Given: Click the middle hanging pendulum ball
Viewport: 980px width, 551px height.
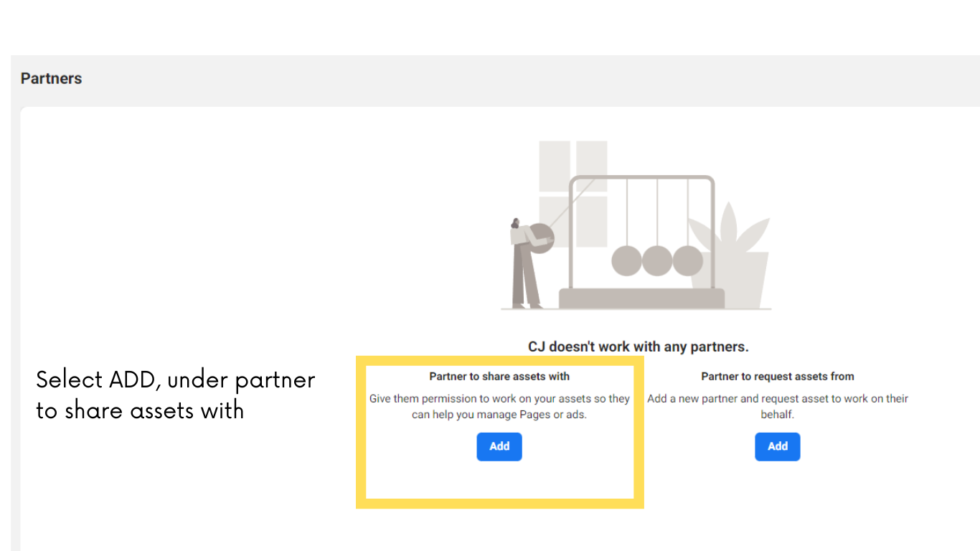Looking at the screenshot, I should [x=657, y=261].
